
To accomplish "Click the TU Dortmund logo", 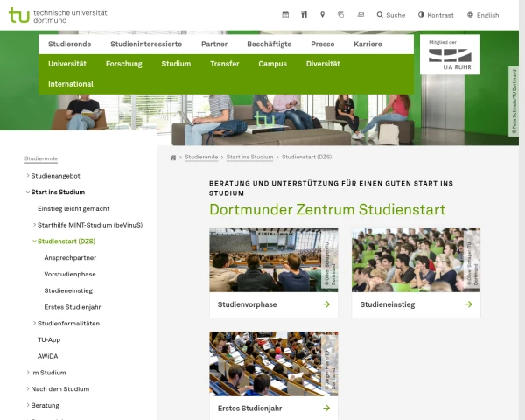I will tap(58, 15).
